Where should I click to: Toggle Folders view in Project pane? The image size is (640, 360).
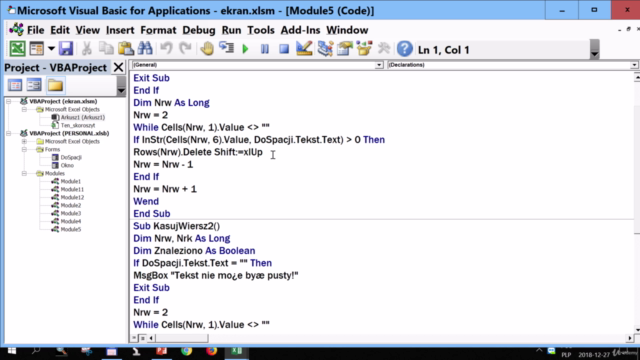coord(55,85)
